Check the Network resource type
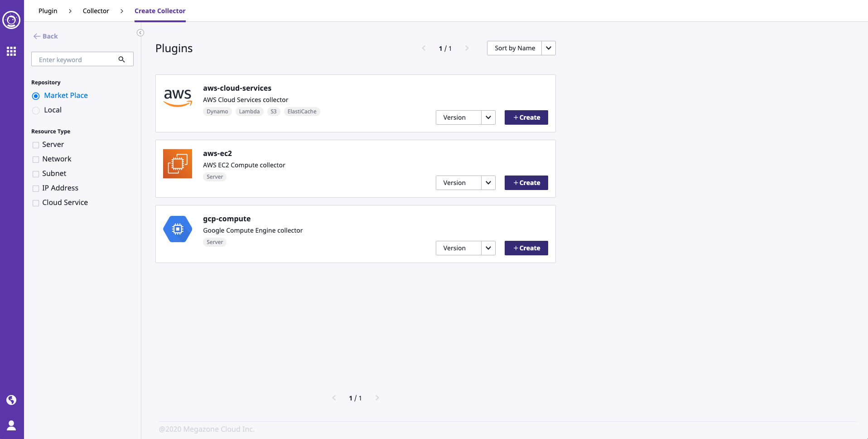Screen dimensions: 868x439 (36, 160)
